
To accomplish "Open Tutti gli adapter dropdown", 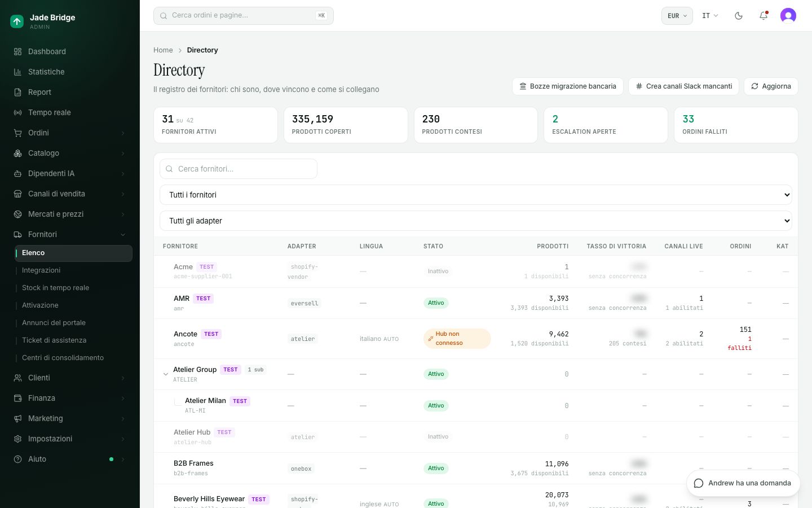I will (476, 221).
